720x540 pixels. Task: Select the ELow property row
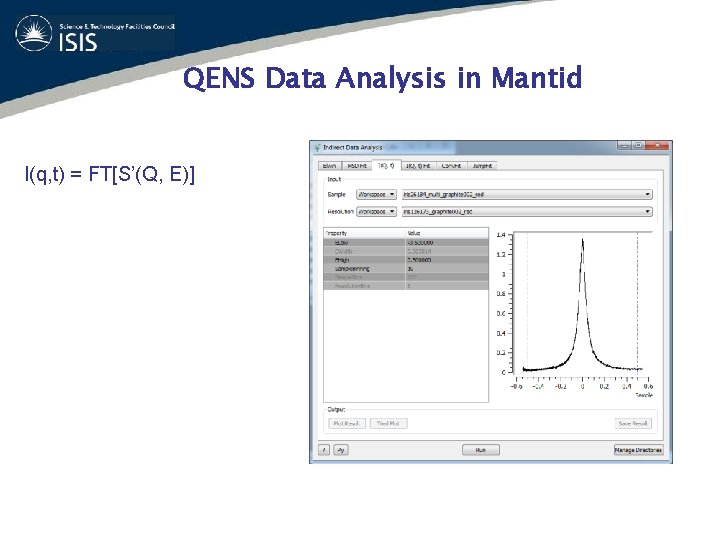coord(406,242)
